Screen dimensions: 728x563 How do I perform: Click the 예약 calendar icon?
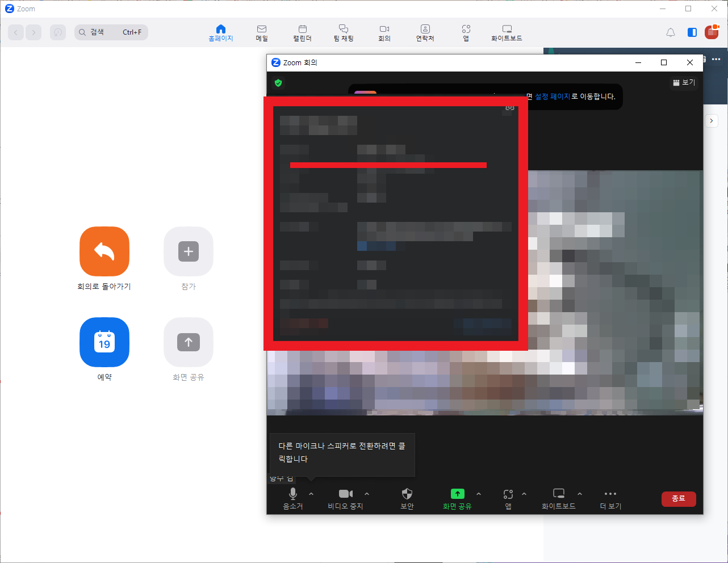coord(104,342)
